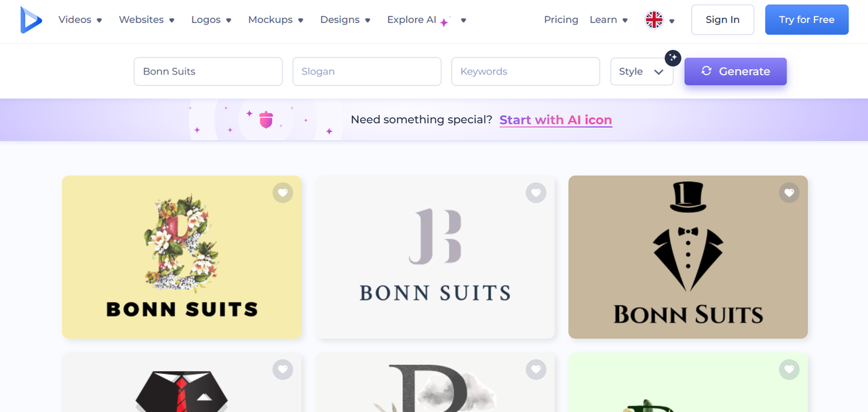This screenshot has height=412, width=868.
Task: Favorite the JB monogram Bonn Suits logo
Action: tap(536, 193)
